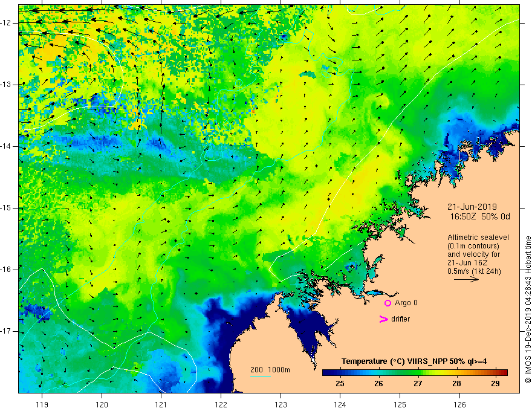Click the 'Temperature (°C) VIIRS_NPP 50% ql>=4' title
Image resolution: width=532 pixels, height=411 pixels.
click(414, 361)
